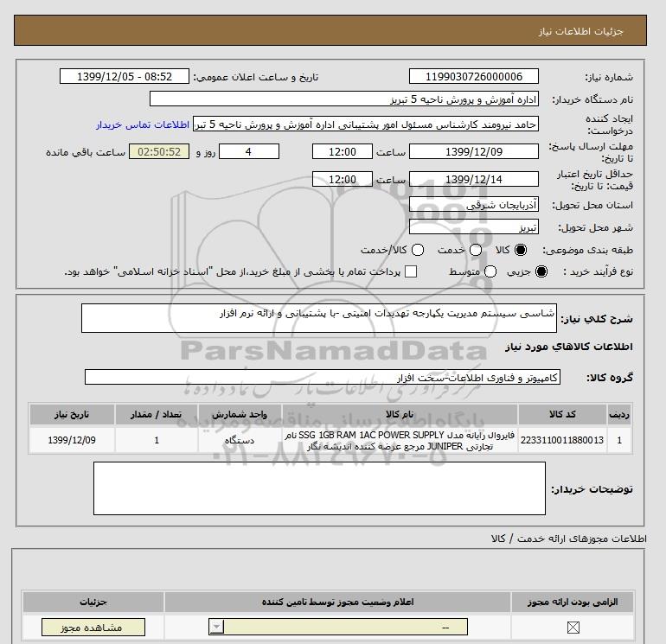Click quantity cell showing 1
Viewport: 666px width, 644px height.
[x=157, y=440]
